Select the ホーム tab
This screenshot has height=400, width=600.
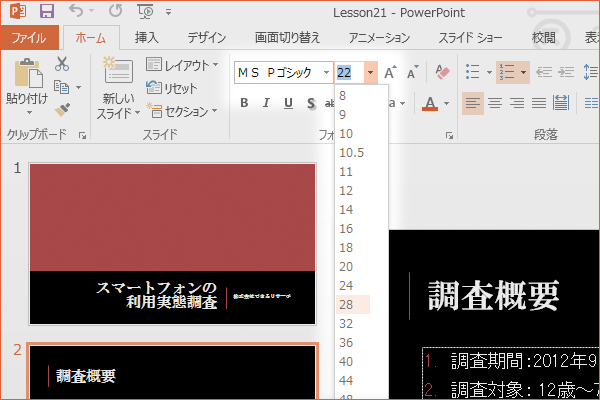(x=91, y=38)
